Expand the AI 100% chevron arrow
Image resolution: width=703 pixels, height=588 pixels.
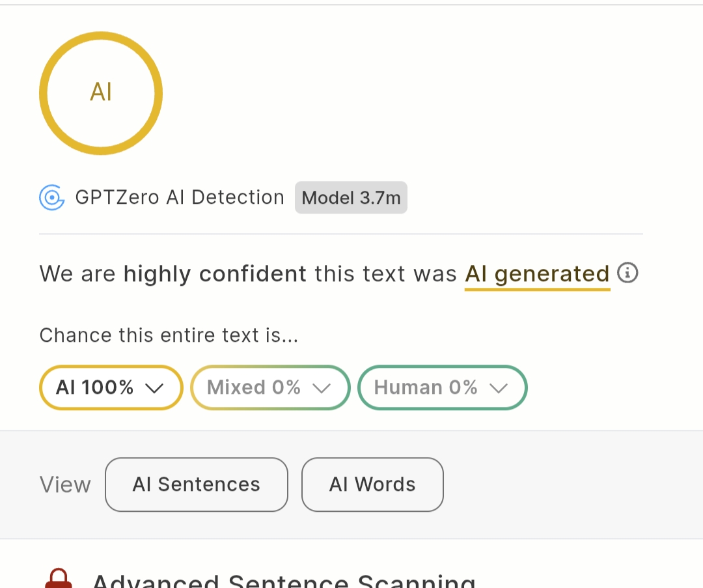tap(154, 388)
